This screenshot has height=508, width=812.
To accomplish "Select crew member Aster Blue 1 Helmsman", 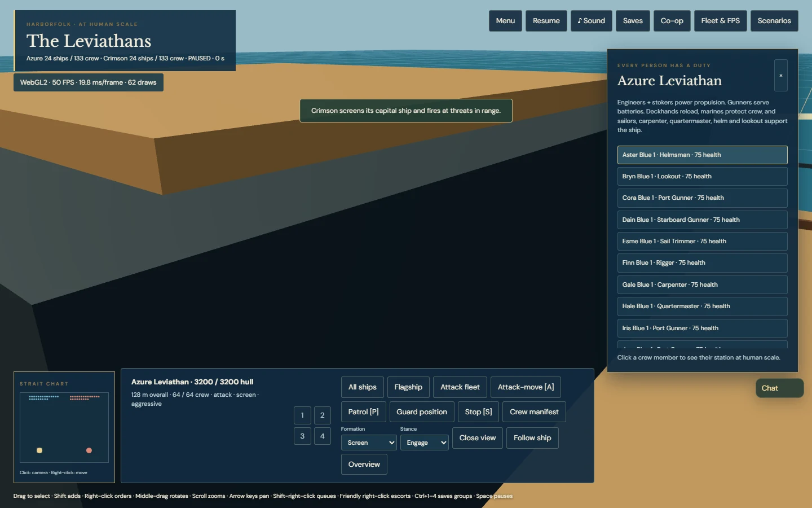I will tap(703, 155).
